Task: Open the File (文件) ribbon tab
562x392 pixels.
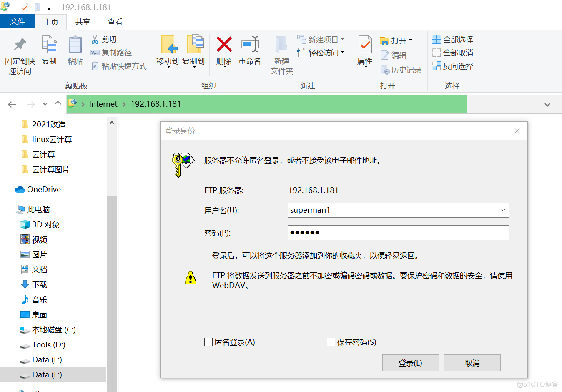Action: (x=18, y=22)
